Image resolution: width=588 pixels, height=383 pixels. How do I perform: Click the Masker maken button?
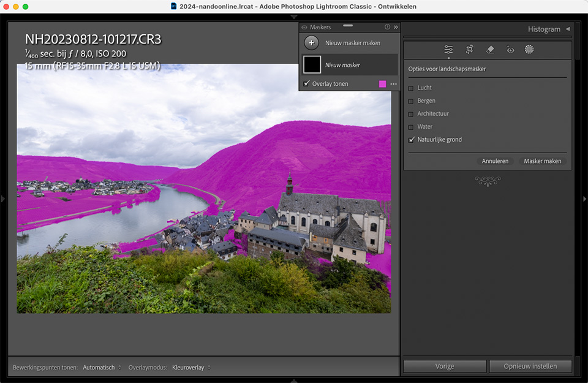(x=542, y=161)
